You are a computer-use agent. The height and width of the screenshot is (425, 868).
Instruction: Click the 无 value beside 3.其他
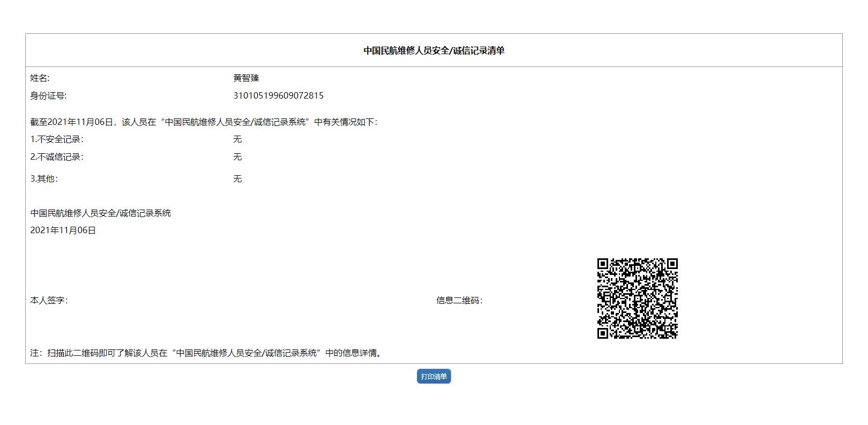click(237, 179)
